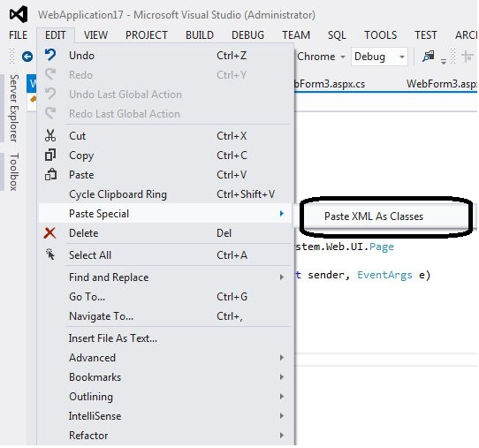Open the TEAM menu
This screenshot has width=479, height=448.
click(x=296, y=35)
